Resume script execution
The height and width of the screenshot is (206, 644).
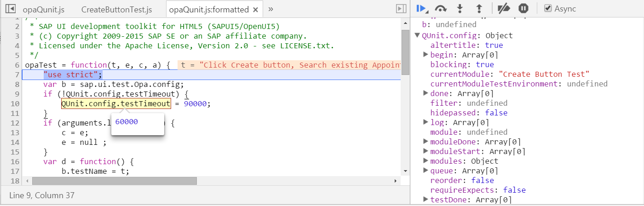421,8
